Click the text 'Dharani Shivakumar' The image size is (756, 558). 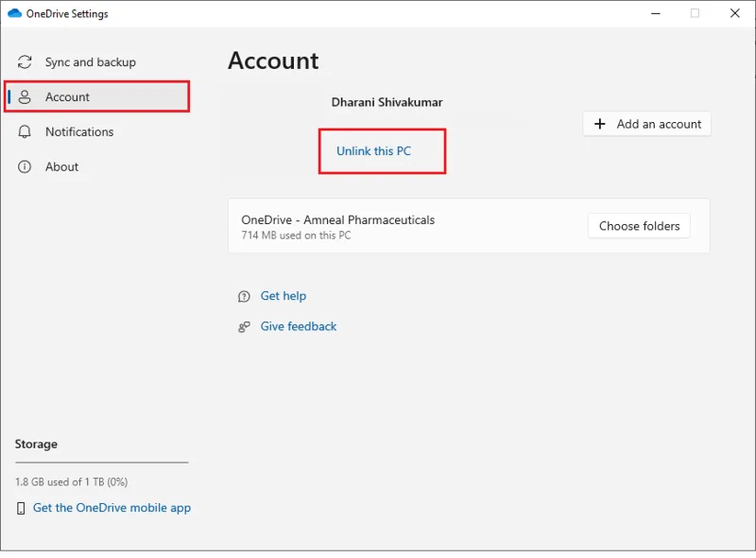(x=387, y=102)
